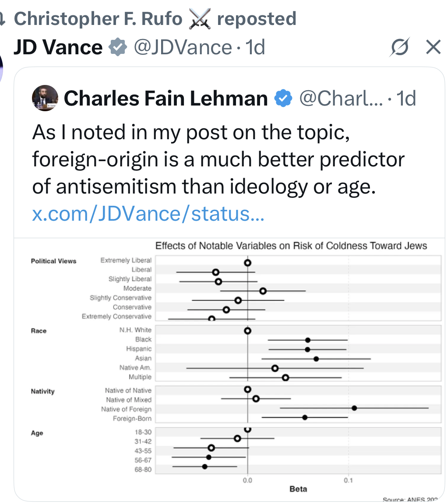Click the Native of Foreign data point
Image resolution: width=447 pixels, height=504 pixels.
(354, 408)
